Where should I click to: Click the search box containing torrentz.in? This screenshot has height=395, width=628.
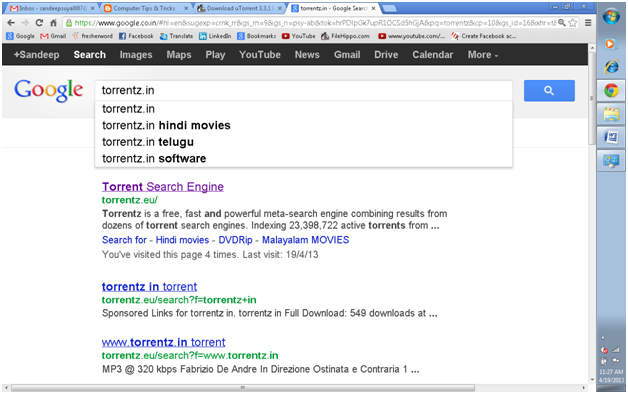(x=304, y=91)
